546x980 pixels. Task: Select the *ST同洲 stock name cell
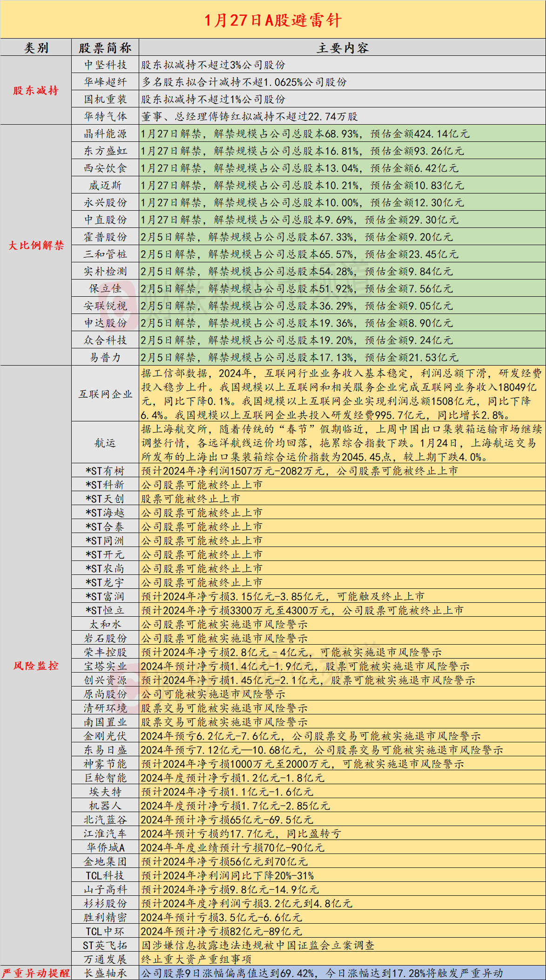click(105, 540)
